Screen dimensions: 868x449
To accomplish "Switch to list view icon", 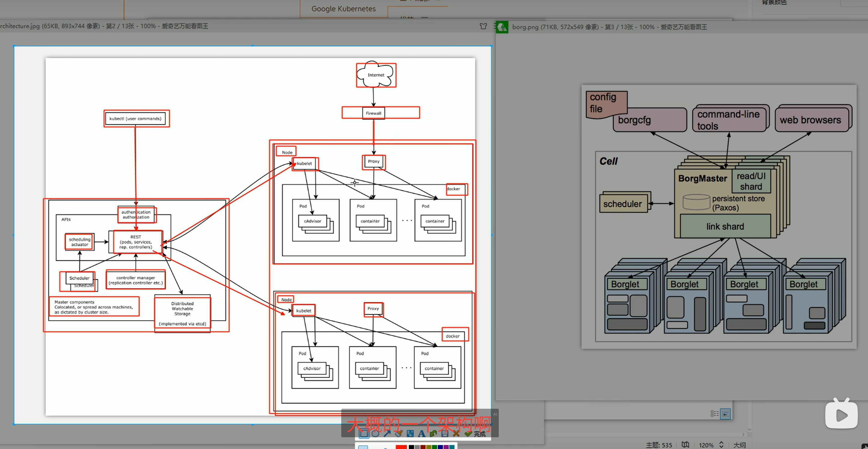I will click(x=714, y=414).
